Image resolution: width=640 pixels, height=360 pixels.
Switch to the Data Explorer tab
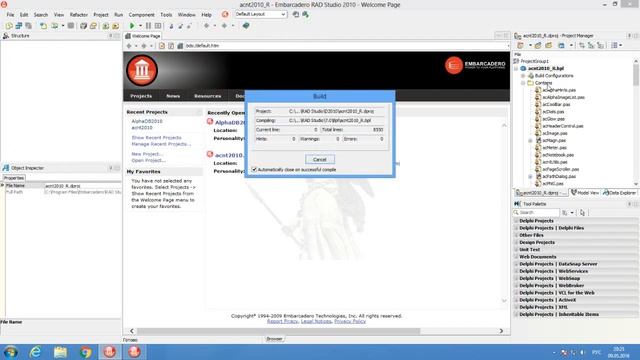(x=619, y=193)
